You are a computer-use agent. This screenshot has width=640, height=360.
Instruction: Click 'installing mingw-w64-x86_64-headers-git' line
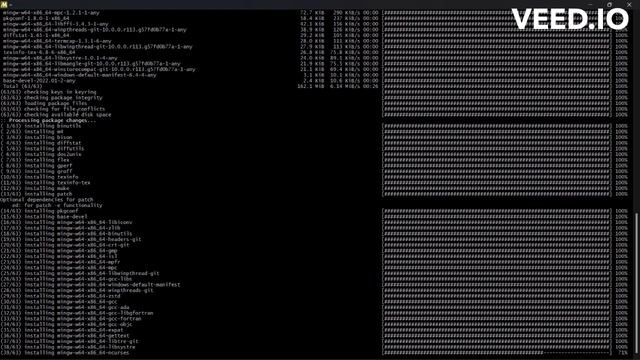(71, 240)
